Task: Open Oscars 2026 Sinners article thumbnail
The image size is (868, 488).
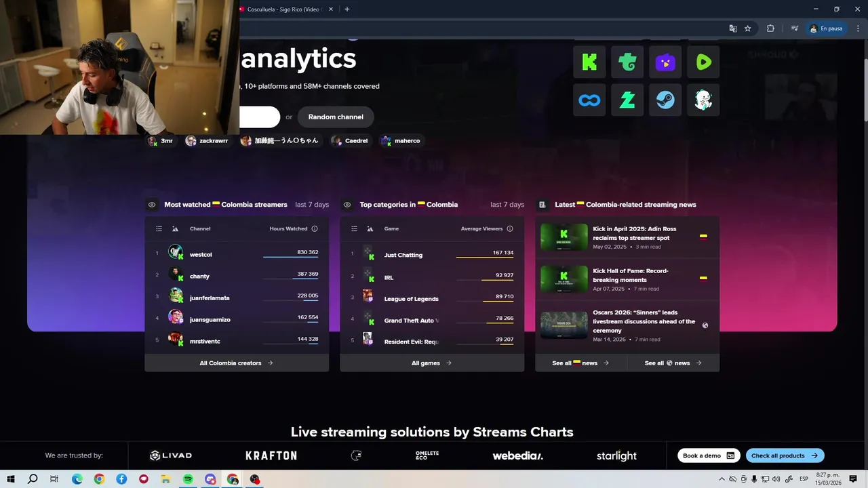Action: pyautogui.click(x=564, y=325)
